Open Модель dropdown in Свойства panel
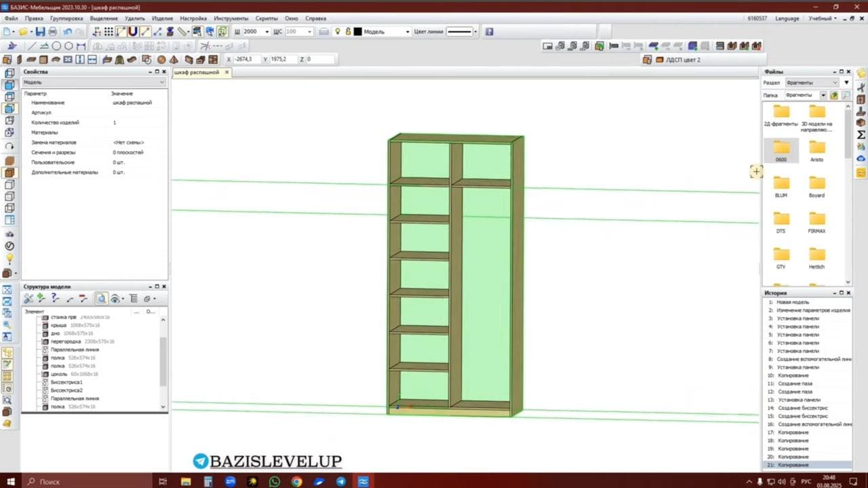868x488 pixels. 94,82
